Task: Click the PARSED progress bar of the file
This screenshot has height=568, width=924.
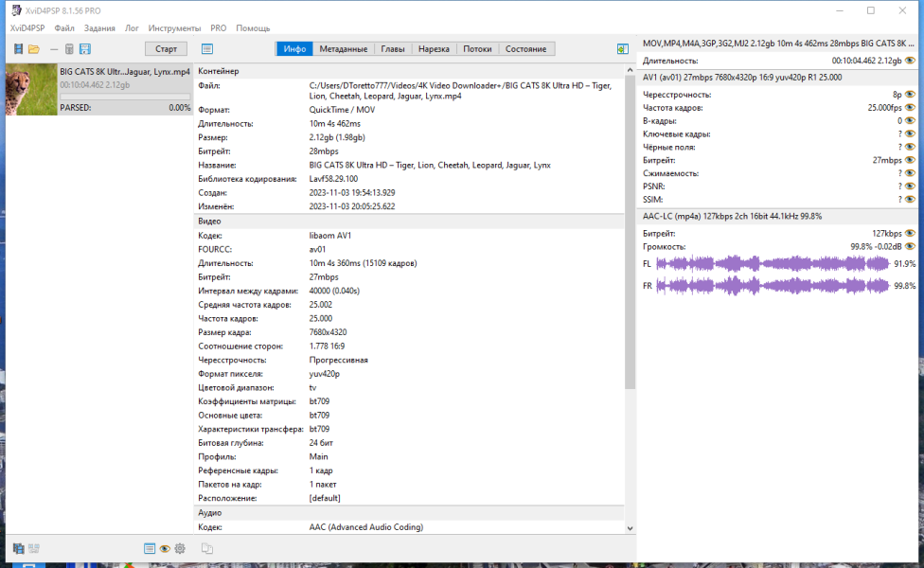Action: point(125,96)
